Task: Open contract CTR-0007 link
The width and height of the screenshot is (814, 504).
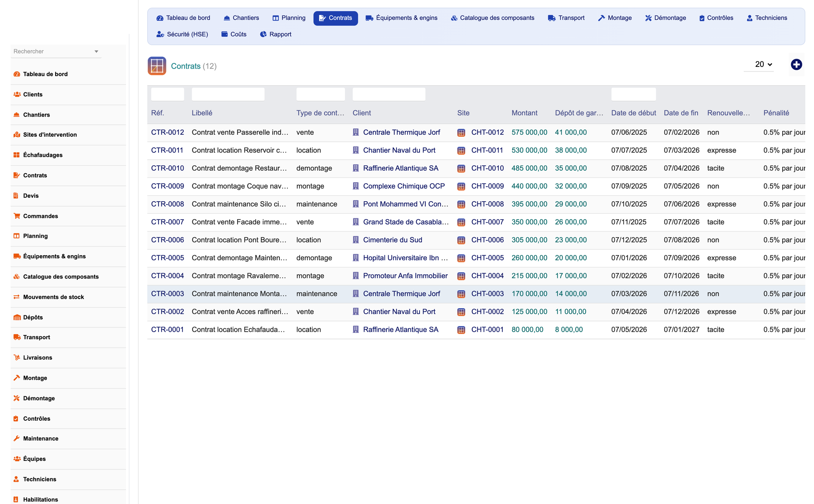Action: (x=167, y=222)
